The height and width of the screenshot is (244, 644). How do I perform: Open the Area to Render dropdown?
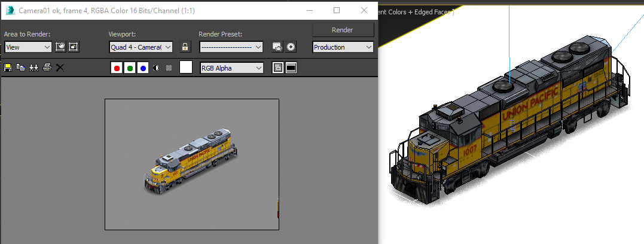pos(28,47)
